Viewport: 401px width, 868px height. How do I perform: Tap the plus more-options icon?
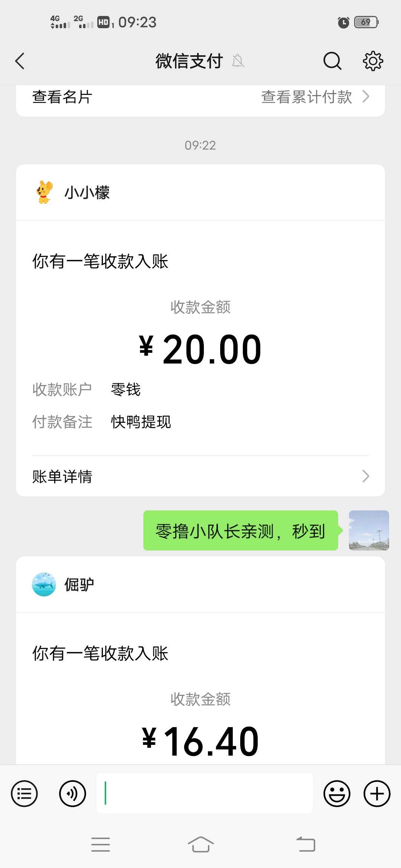point(377,794)
